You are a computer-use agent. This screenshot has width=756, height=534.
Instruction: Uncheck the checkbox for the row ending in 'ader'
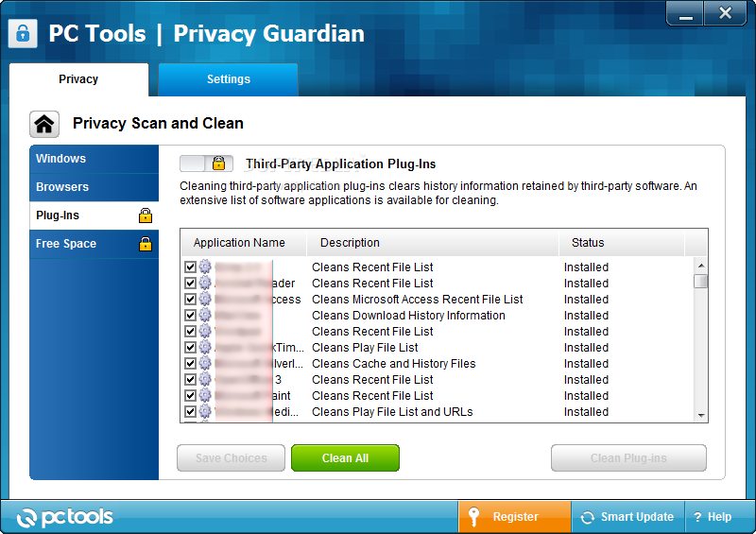pyautogui.click(x=190, y=283)
